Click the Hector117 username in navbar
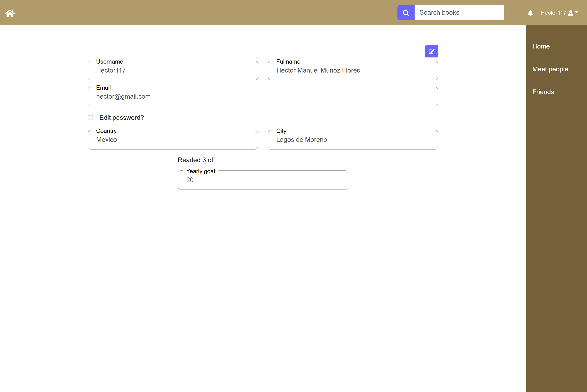Viewport: 587px width, 392px height. coord(553,13)
